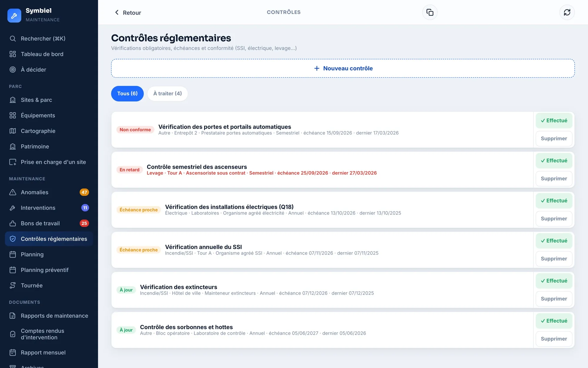The image size is (588, 368).
Task: Click the À décider target icon
Action: [13, 70]
